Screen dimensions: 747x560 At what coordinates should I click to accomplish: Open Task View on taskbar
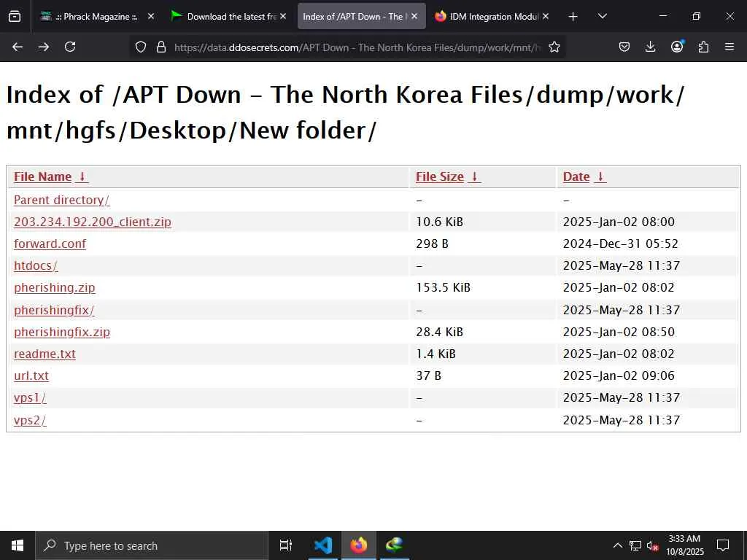tap(286, 545)
